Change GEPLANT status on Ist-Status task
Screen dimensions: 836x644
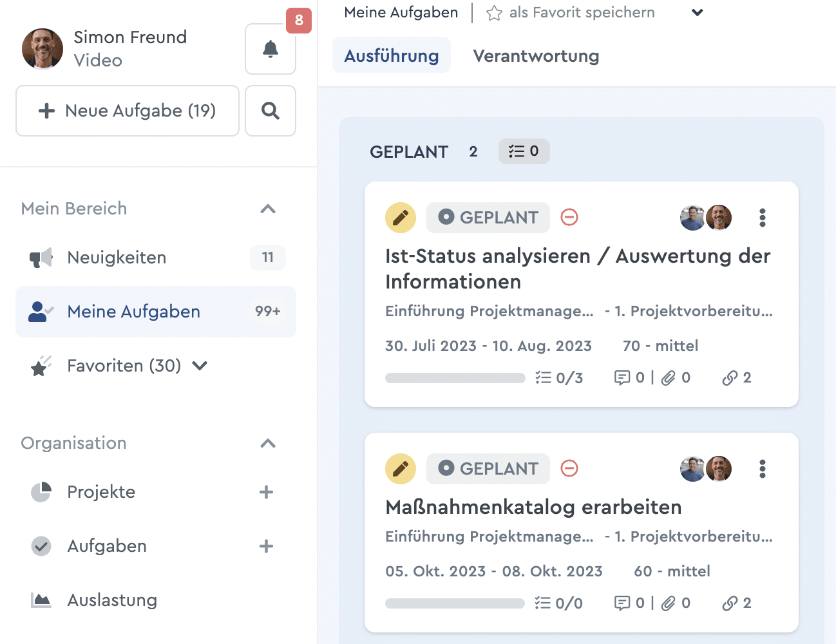coord(488,218)
